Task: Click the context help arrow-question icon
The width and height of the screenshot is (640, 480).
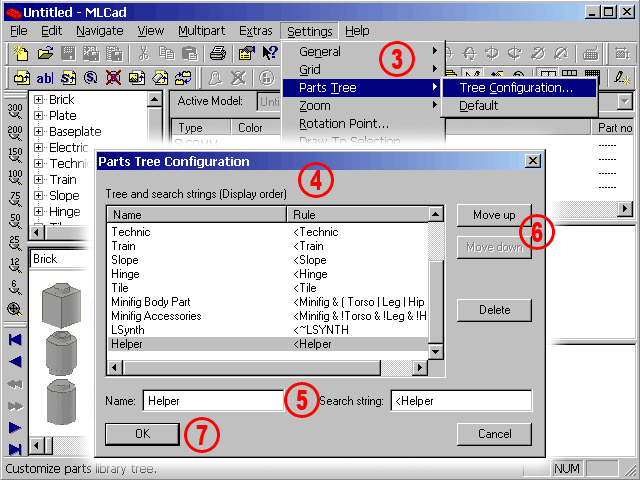Action: click(x=270, y=53)
